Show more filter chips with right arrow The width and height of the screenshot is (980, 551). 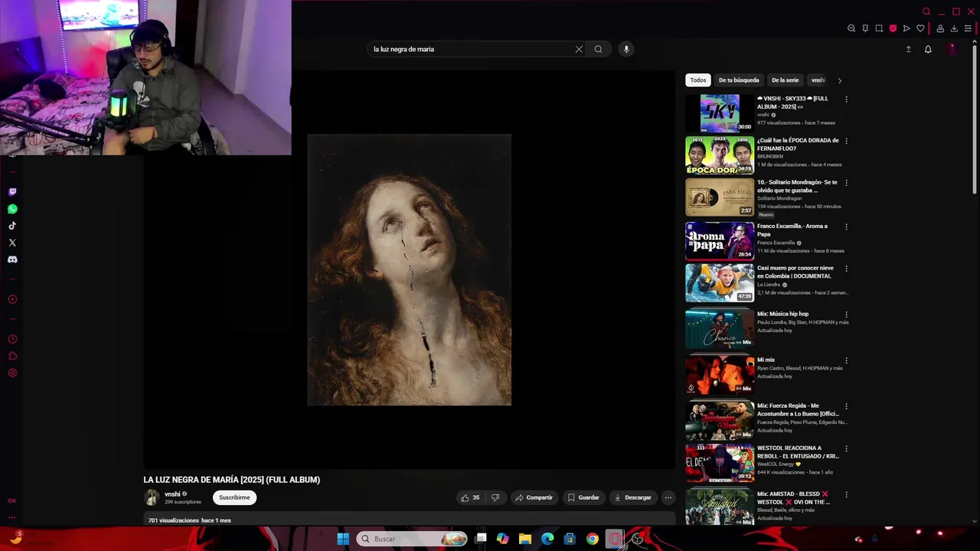(839, 80)
